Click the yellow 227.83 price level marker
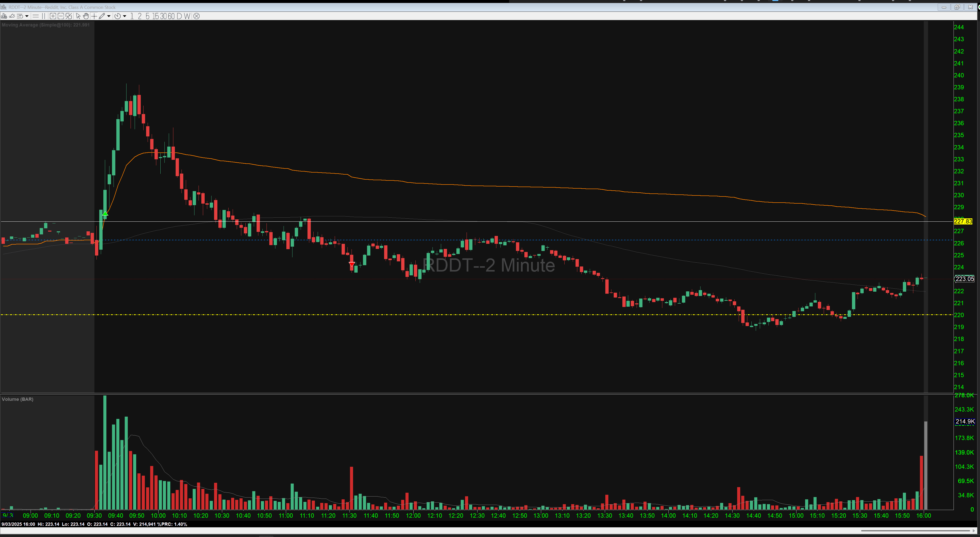 pos(963,221)
